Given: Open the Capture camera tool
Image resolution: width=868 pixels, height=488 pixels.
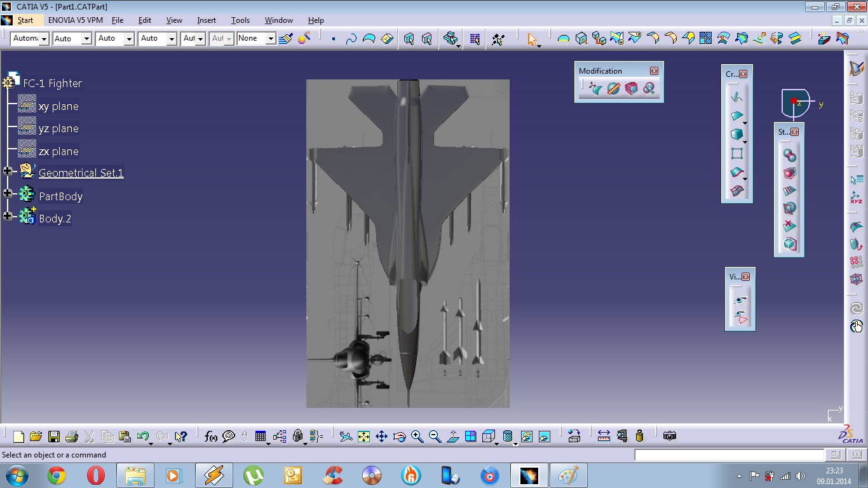Looking at the screenshot, I should coord(669,436).
